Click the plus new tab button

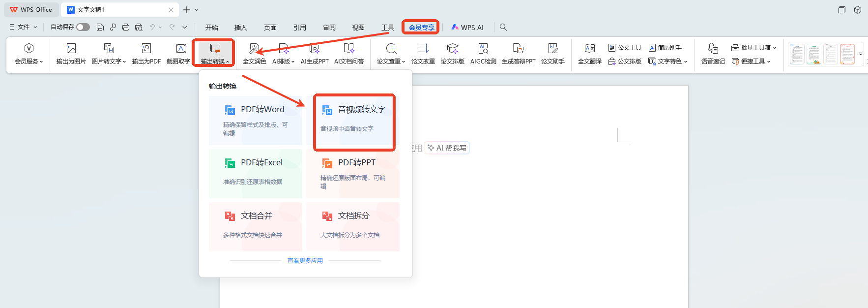[x=187, y=10]
